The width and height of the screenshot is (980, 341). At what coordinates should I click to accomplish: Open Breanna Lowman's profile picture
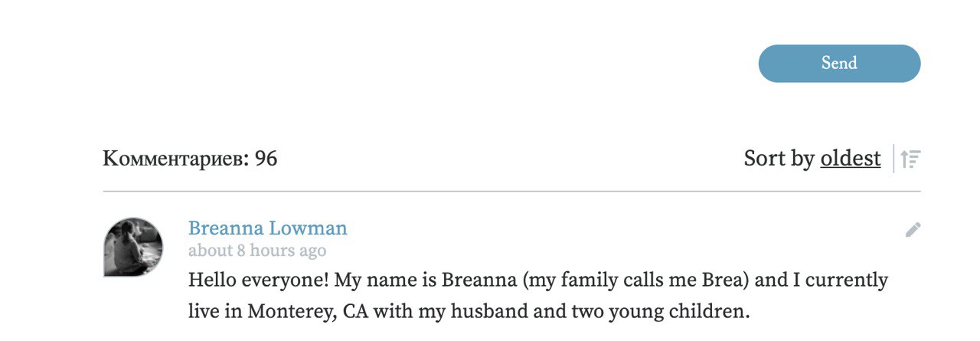pos(133,247)
